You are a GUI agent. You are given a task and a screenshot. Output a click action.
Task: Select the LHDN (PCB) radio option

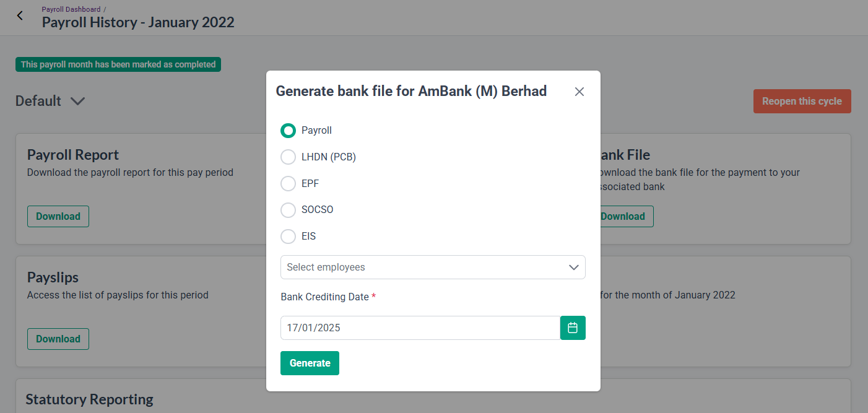click(288, 157)
